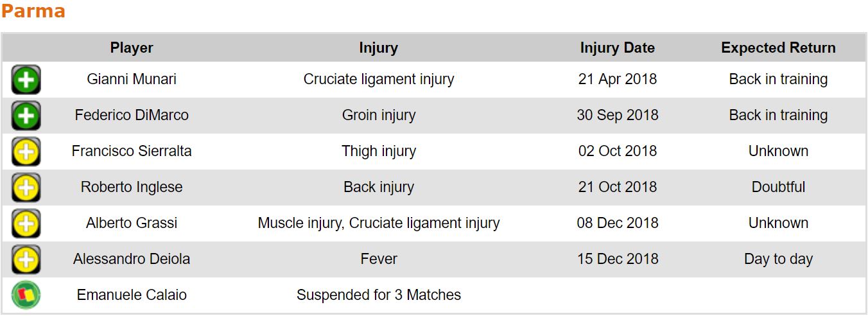Click the Expected Return column header
868x316 pixels.
pos(778,48)
